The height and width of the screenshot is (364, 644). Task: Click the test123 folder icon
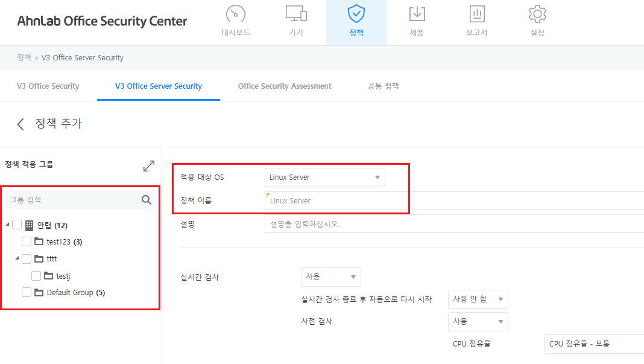tap(39, 241)
